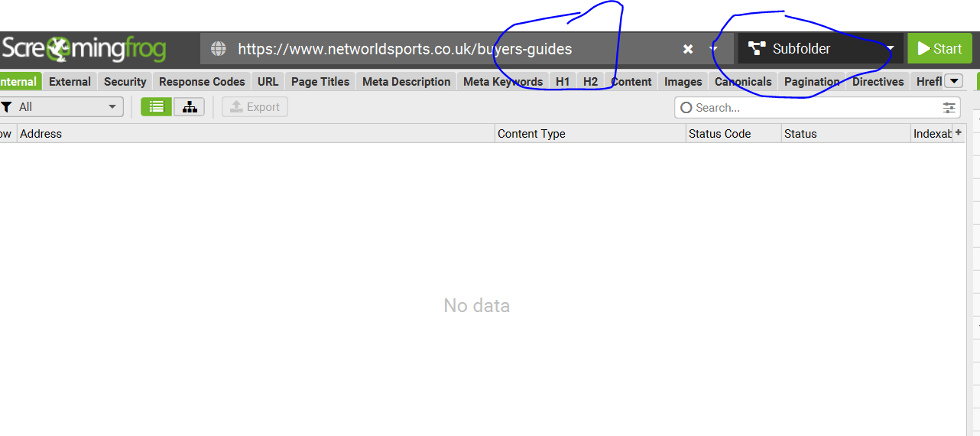The height and width of the screenshot is (436, 980).
Task: Click the Export button
Action: tap(255, 107)
